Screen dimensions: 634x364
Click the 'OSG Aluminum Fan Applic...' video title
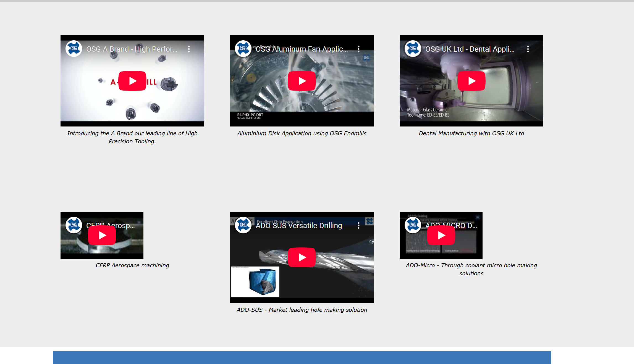point(302,49)
